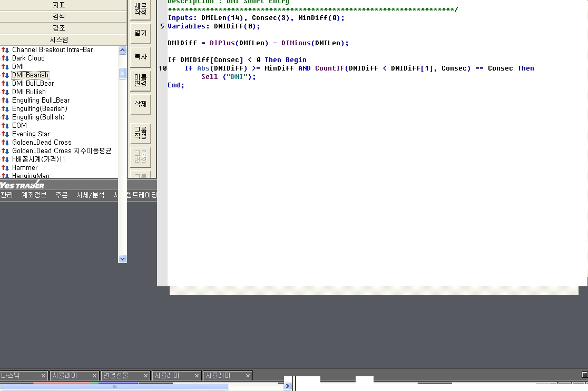
Task: Click the arrow icon next to Hammer
Action: pos(5,168)
